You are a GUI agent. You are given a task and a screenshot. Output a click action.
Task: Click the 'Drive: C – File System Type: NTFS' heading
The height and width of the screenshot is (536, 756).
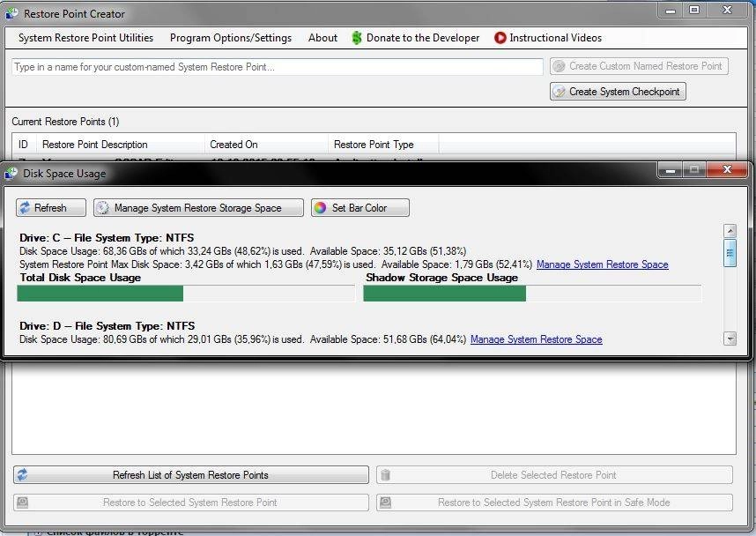(107, 237)
